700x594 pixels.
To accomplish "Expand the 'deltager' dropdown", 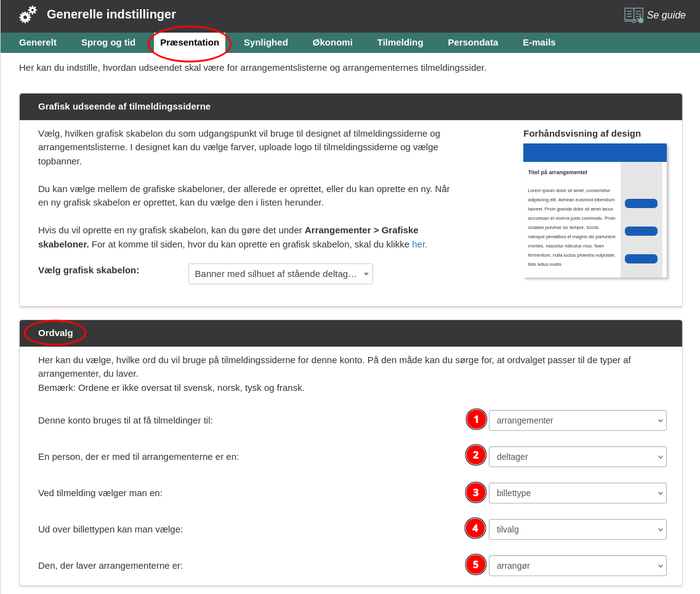I will 577,457.
